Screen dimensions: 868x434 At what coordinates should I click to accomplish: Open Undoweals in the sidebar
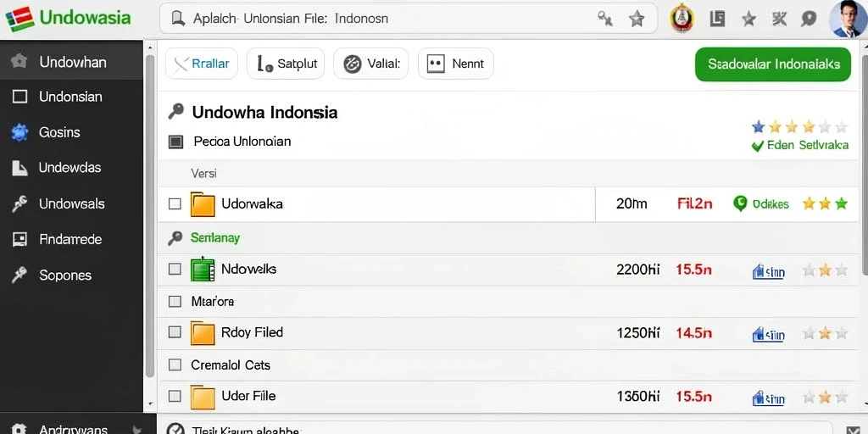[x=72, y=203]
